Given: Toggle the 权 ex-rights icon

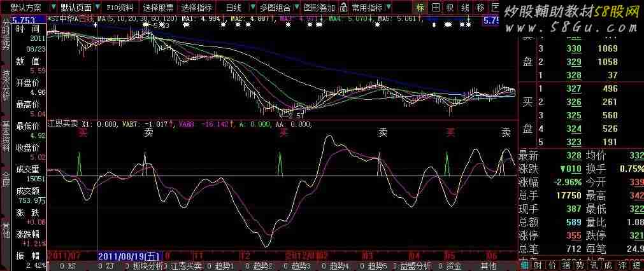Looking at the screenshot, I should click(450, 7).
